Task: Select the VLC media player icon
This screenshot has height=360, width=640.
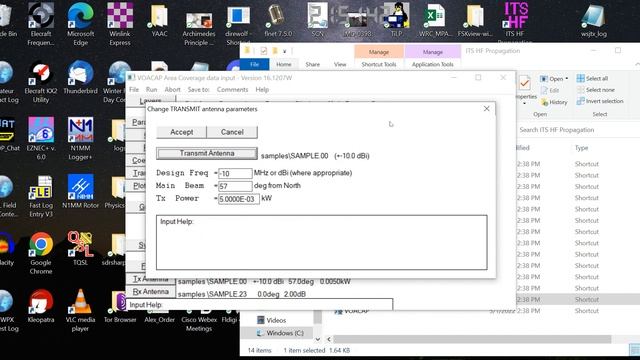Action: [x=80, y=310]
